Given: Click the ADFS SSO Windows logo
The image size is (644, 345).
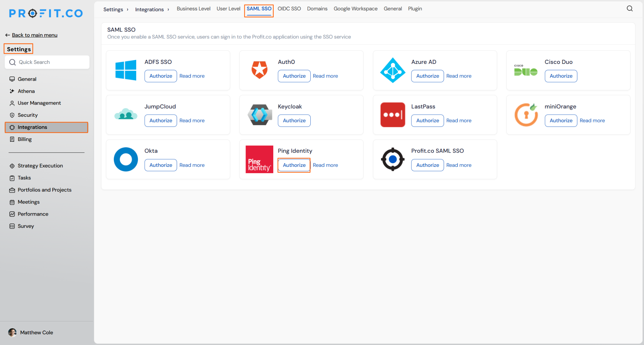Looking at the screenshot, I should coord(126,70).
